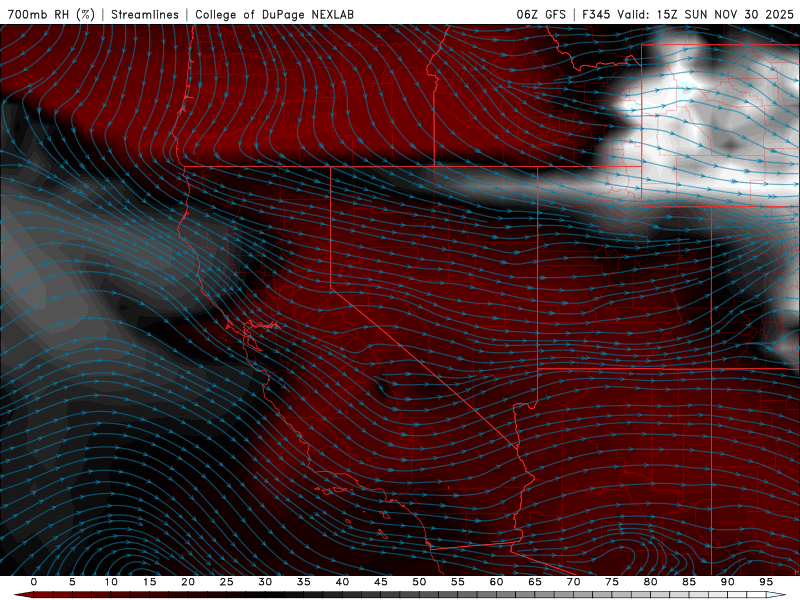Click the 35 value on the color scale

coord(304,582)
